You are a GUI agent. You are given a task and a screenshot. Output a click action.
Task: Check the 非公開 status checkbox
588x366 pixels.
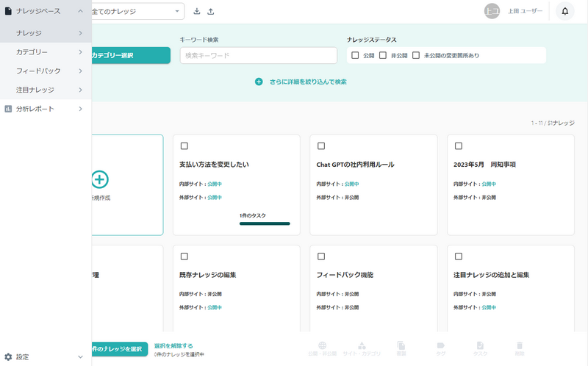[x=383, y=55]
